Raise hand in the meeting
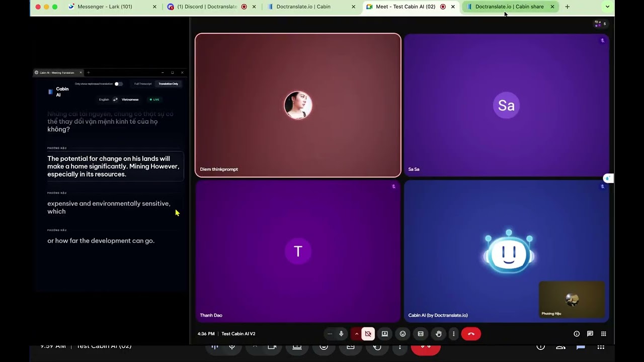 (439, 334)
